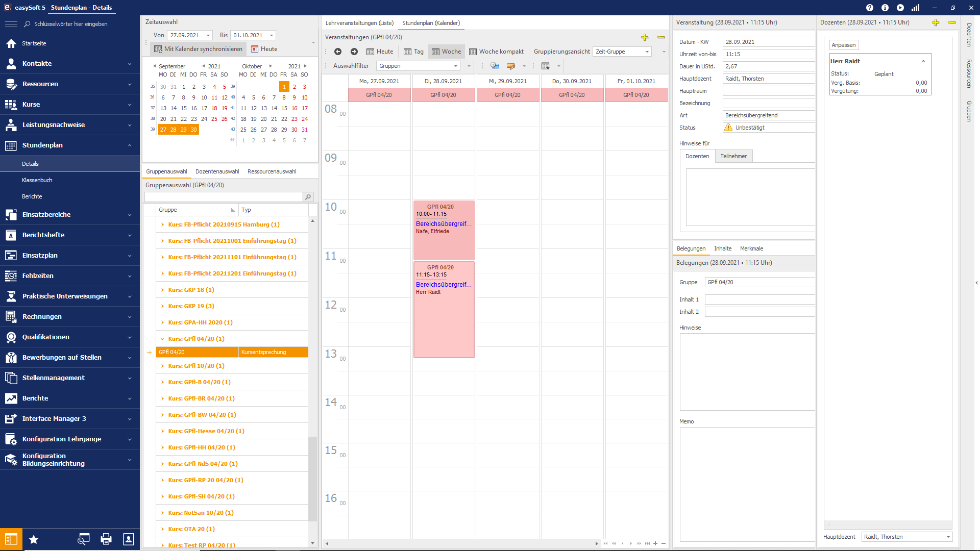Image resolution: width=980 pixels, height=551 pixels.
Task: Select the GPfl 04/20 Kursentsprechung row
Action: tap(232, 352)
